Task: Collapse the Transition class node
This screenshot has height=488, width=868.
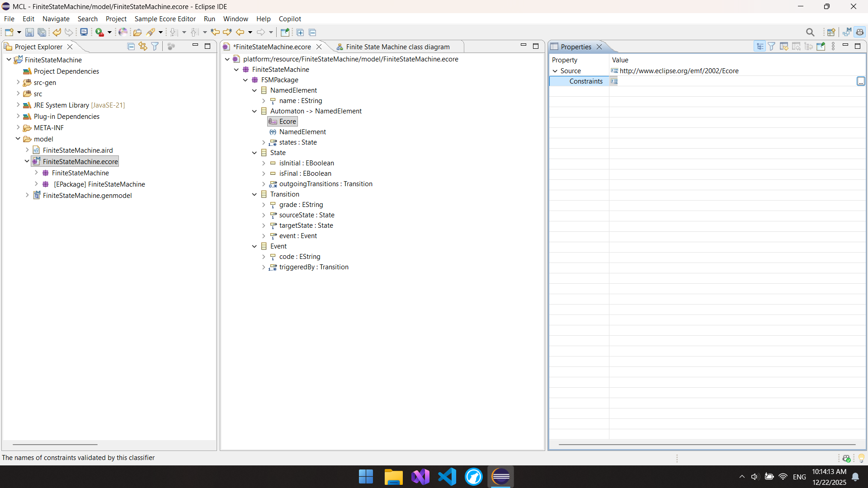Action: pyautogui.click(x=255, y=194)
